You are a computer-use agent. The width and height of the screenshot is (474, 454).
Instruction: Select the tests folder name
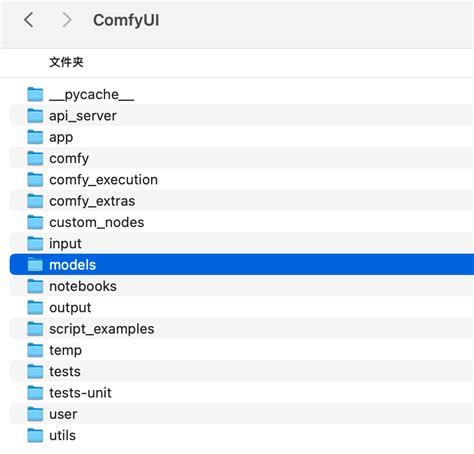coord(65,372)
